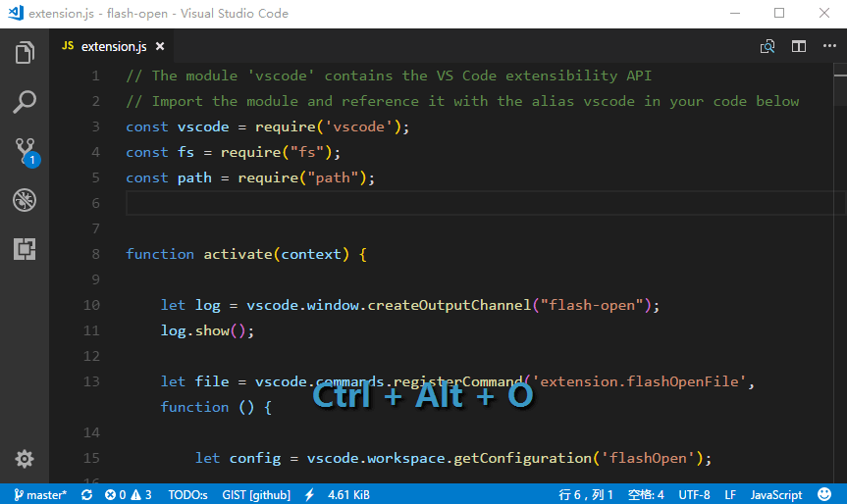Split the editor with the split icon
The image size is (847, 504).
799,46
